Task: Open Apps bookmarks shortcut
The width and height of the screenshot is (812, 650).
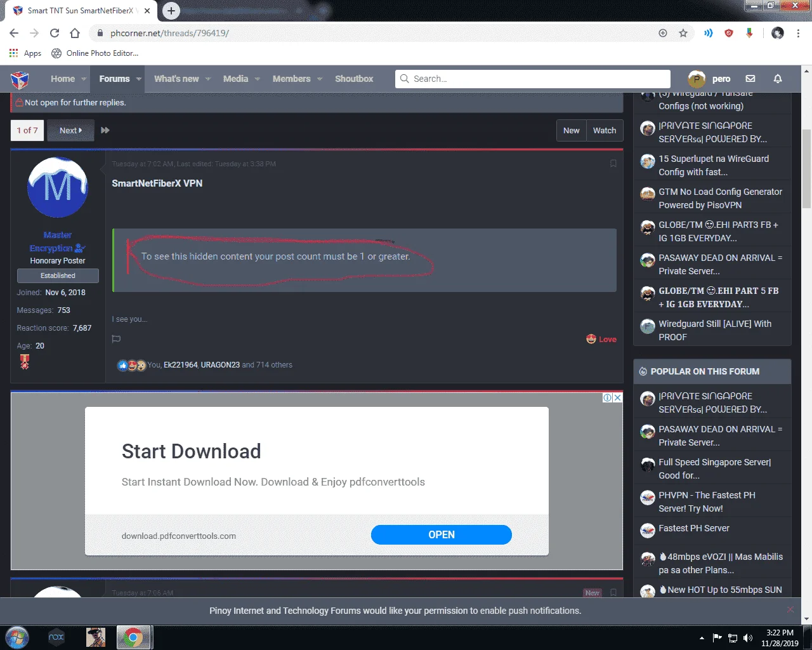Action: point(25,53)
